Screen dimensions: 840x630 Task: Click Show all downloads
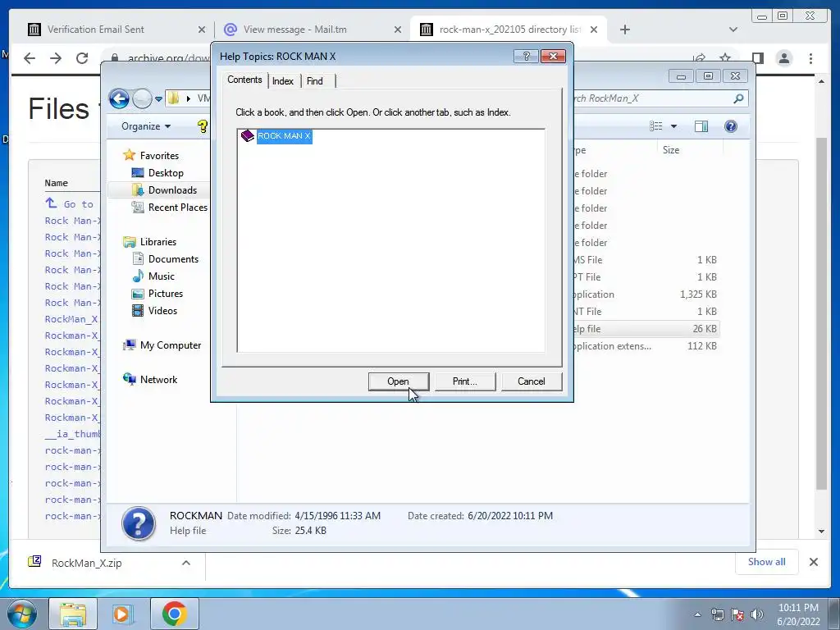coord(767,562)
